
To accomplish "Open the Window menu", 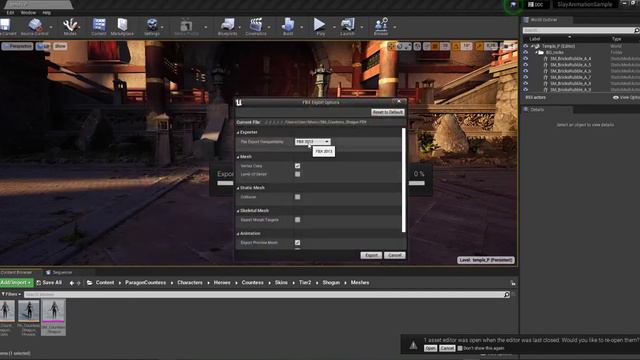I will pyautogui.click(x=28, y=13).
